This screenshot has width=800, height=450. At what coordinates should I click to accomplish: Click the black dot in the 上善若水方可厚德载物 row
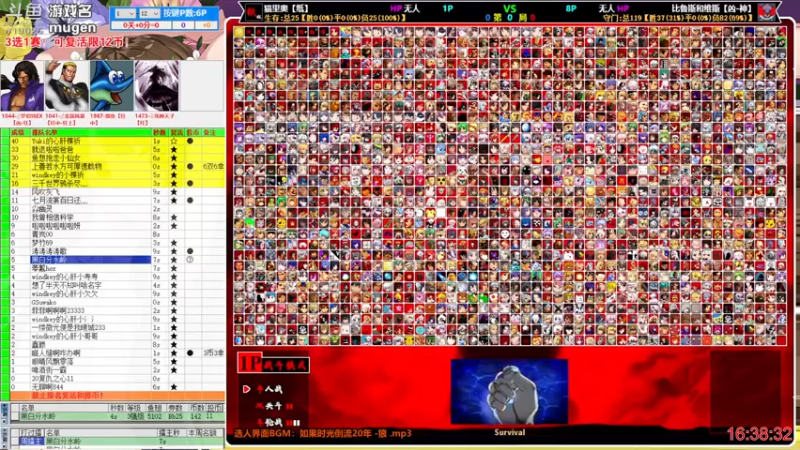(190, 166)
